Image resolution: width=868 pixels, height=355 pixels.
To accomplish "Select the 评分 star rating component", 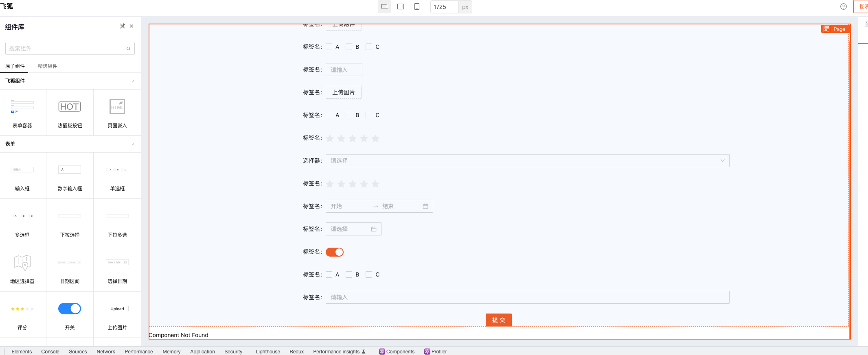I will coord(22,315).
